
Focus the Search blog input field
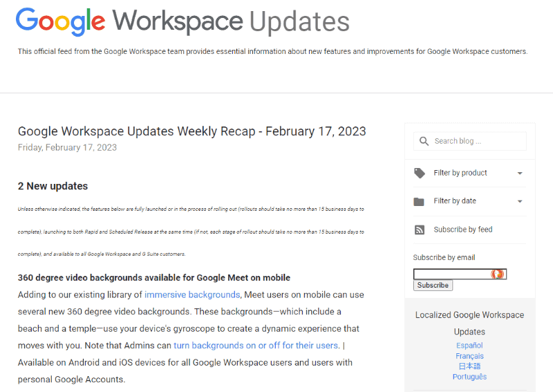(470, 141)
